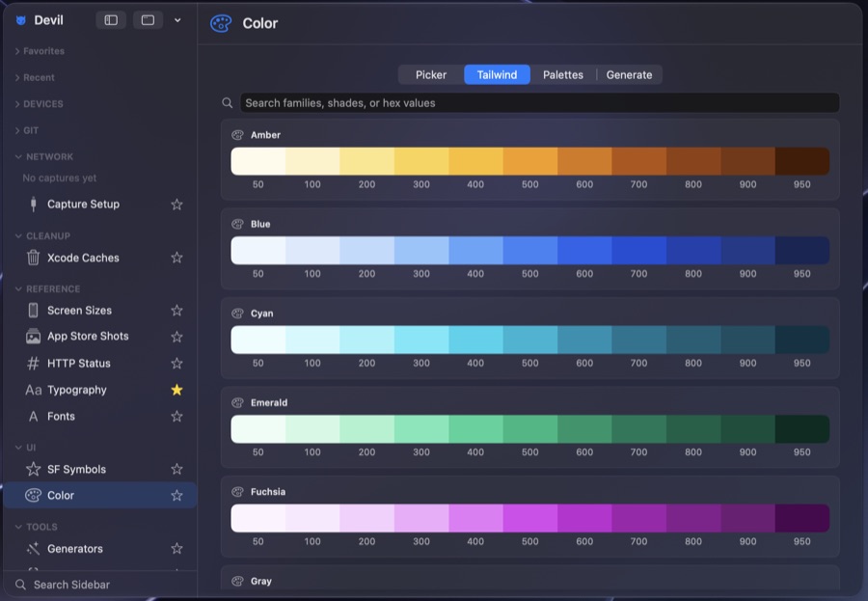
Task: Click the Typography Aa icon
Action: coord(33,390)
